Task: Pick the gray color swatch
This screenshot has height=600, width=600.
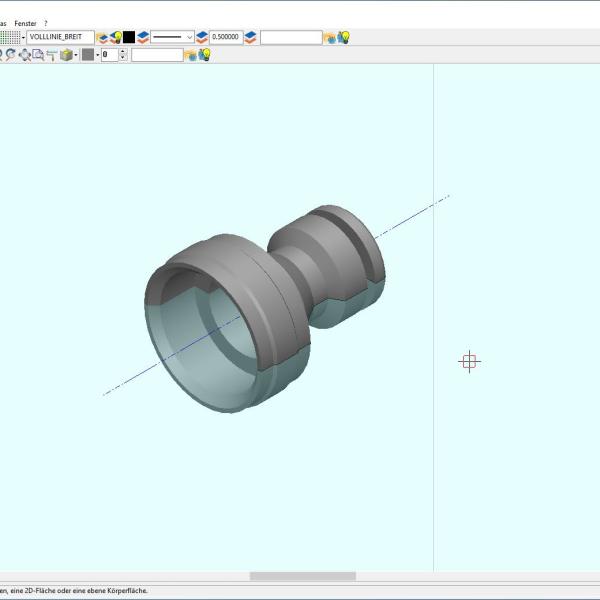Action: coord(88,55)
